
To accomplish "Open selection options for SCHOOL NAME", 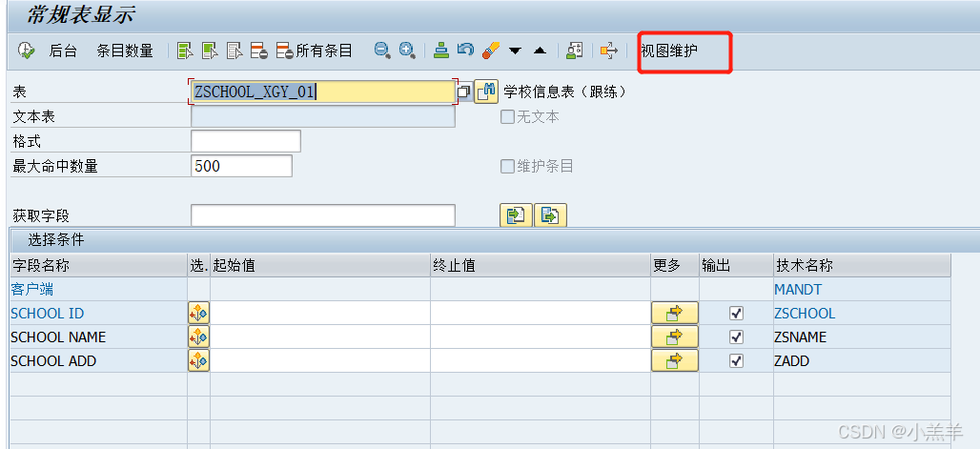I will tap(198, 337).
